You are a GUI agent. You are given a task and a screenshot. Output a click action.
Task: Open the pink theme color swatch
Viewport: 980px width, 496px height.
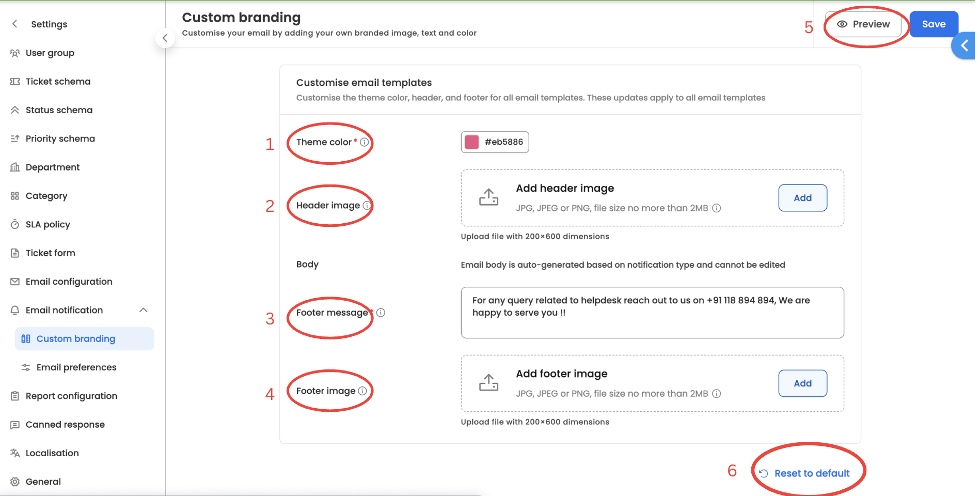471,142
